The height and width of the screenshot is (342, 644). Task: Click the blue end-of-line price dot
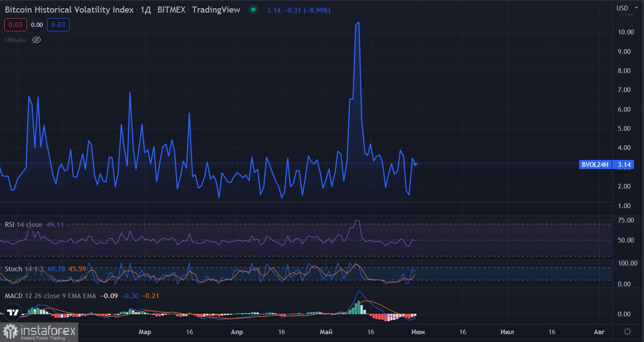point(416,164)
